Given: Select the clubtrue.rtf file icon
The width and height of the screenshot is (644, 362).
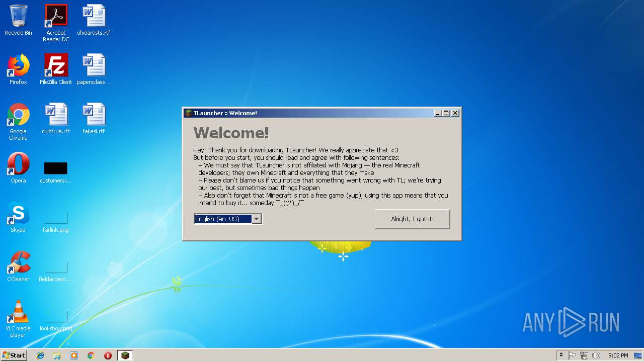Looking at the screenshot, I should (56, 119).
